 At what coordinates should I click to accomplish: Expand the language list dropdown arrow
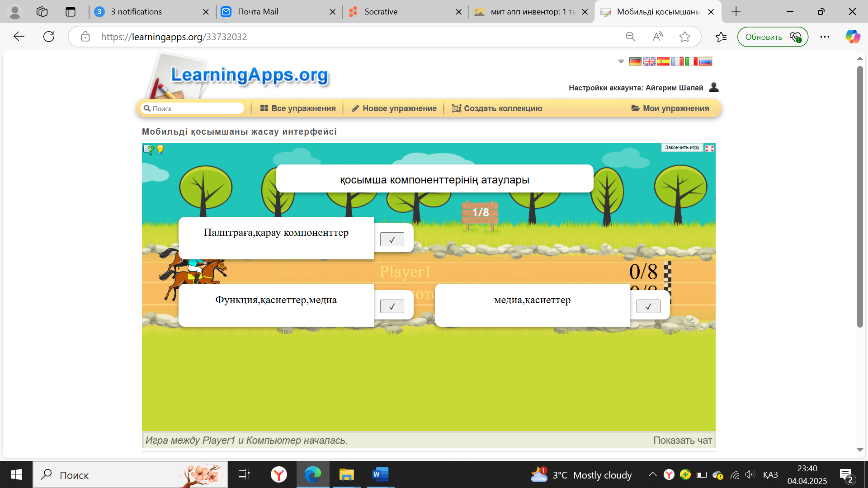tap(621, 61)
